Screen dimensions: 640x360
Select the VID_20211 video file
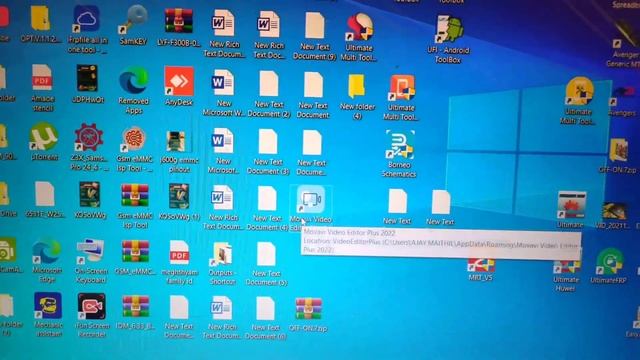click(x=614, y=212)
